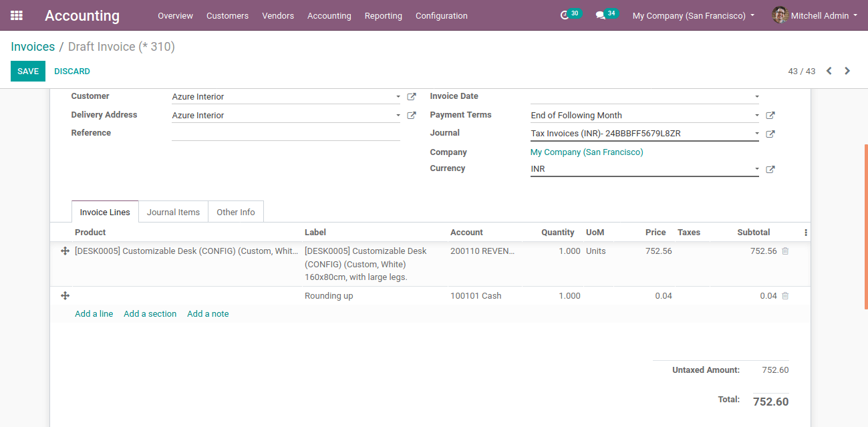Expand the Currency dropdown showing INR
Image resolution: width=868 pixels, height=427 pixels.
(756, 169)
